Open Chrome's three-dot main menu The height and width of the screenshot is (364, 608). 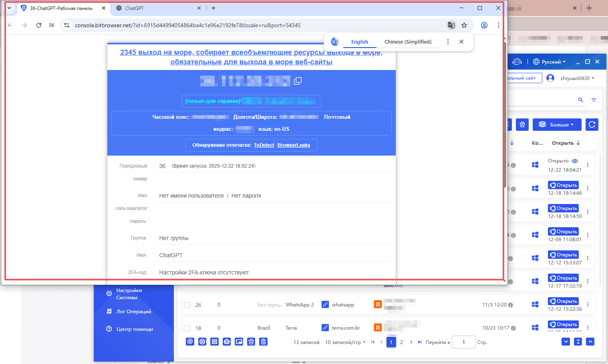coord(498,25)
